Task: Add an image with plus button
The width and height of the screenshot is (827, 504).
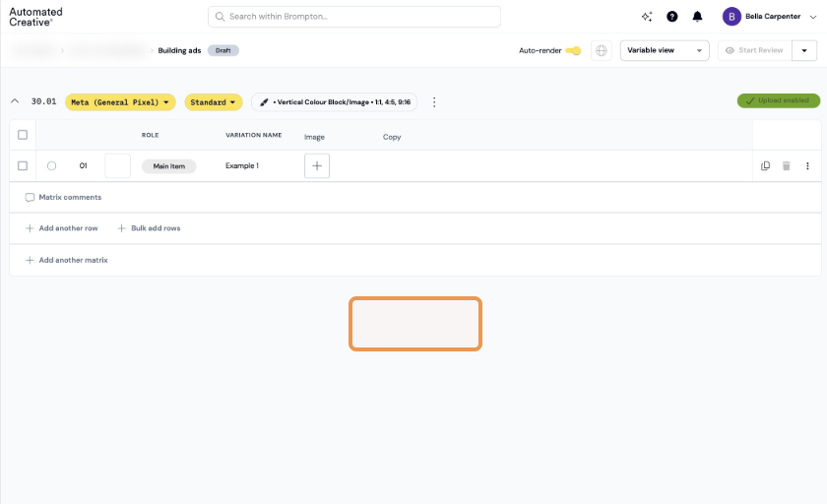Action: click(x=317, y=166)
